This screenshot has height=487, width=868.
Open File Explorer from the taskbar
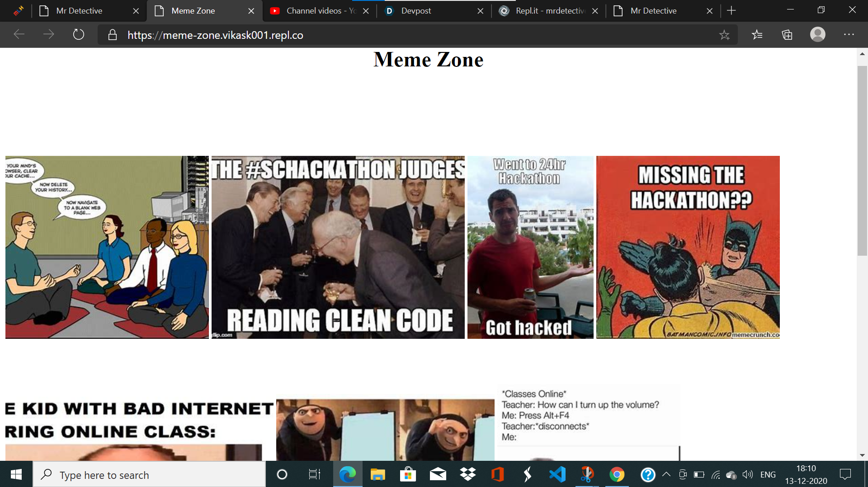pos(377,474)
